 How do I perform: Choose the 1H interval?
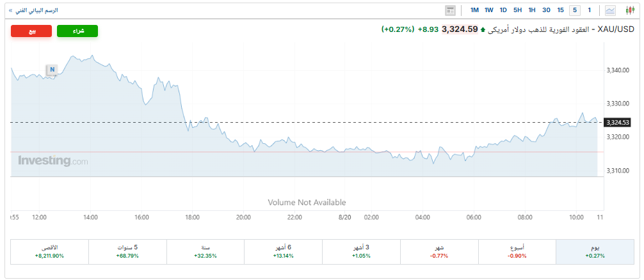coord(532,10)
